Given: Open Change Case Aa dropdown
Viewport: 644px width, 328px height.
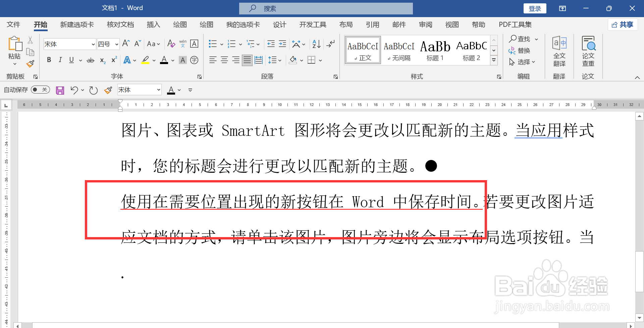Looking at the screenshot, I should tap(154, 44).
